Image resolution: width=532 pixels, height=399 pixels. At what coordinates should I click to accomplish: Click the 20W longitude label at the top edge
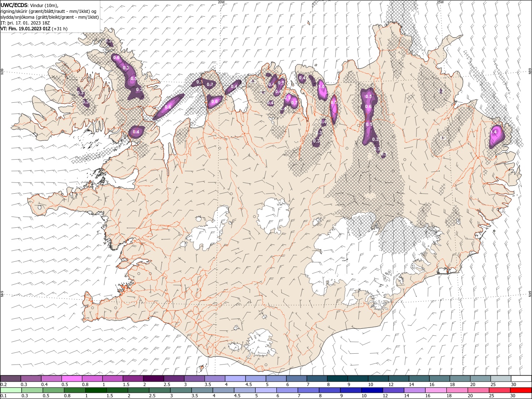[221, 2]
